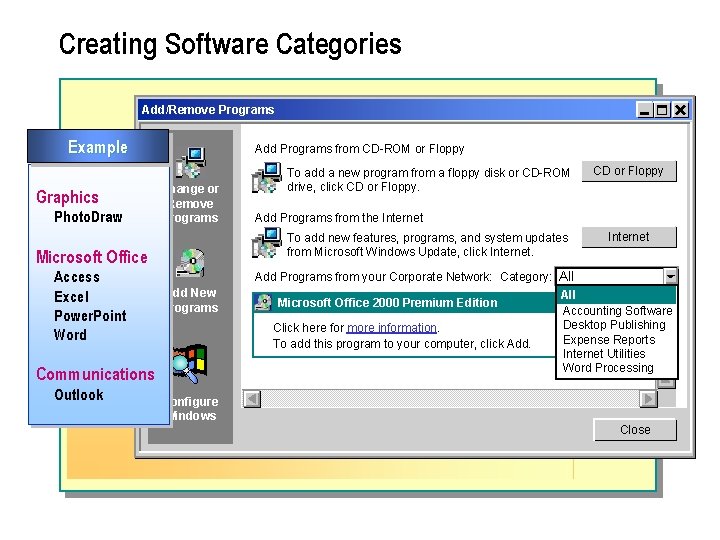
Task: Click Access in Example list
Action: pyautogui.click(x=77, y=277)
